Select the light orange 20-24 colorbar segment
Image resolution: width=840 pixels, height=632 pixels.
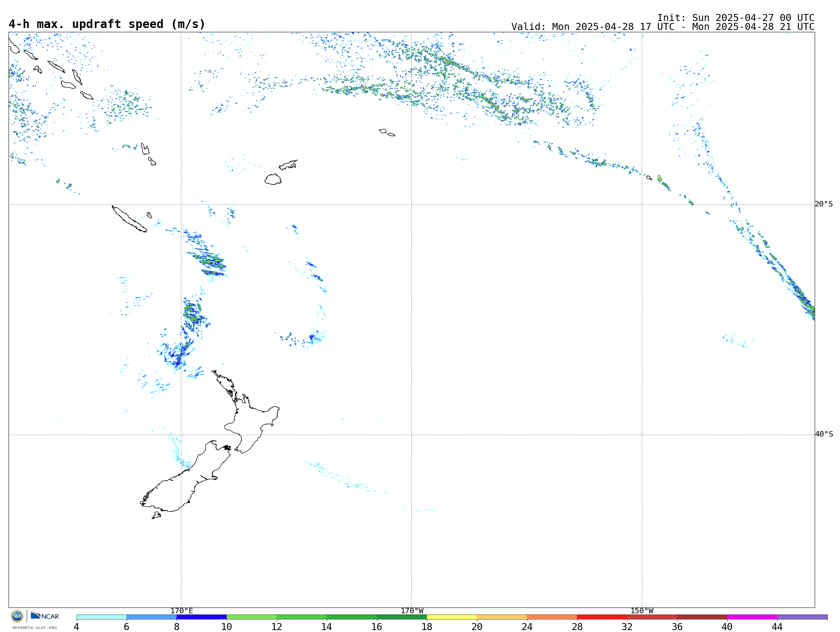pos(502,617)
